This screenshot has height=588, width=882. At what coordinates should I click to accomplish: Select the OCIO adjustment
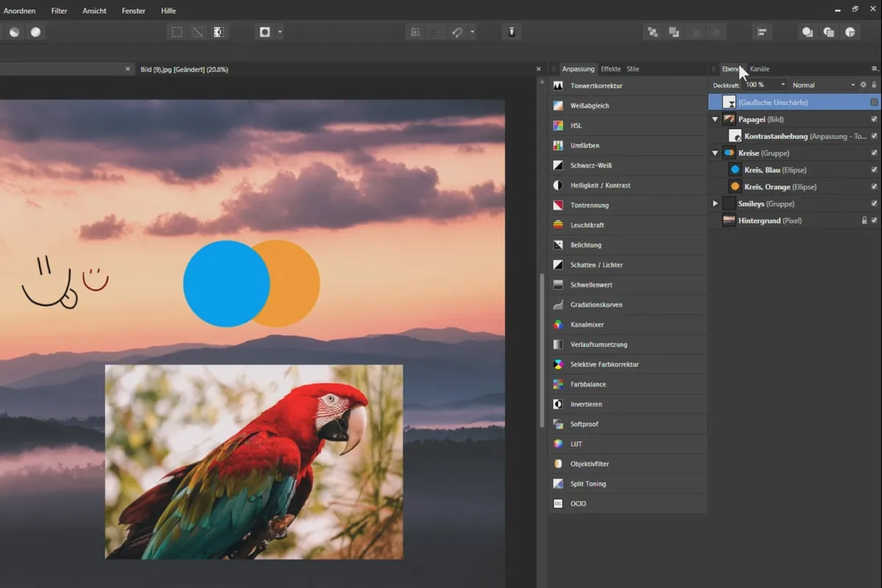[628, 503]
